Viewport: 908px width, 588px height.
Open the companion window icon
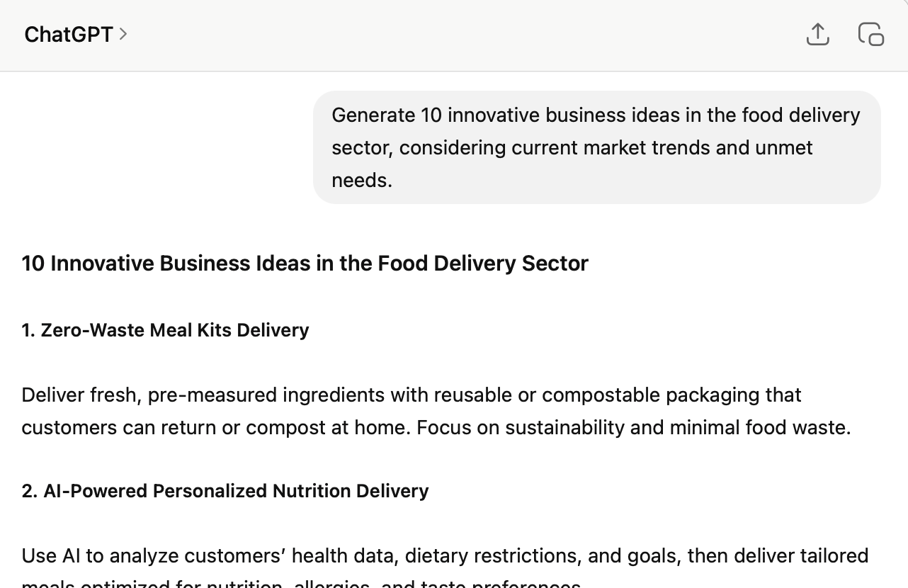tap(870, 34)
